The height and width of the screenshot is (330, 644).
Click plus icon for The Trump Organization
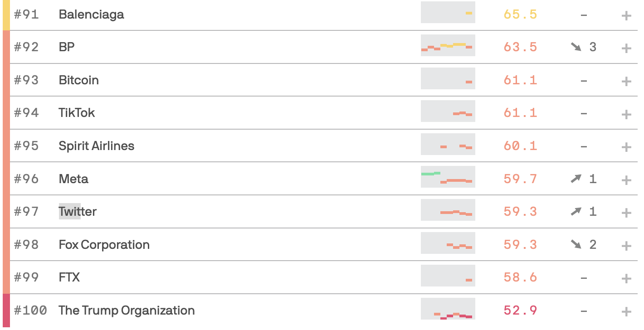626,312
